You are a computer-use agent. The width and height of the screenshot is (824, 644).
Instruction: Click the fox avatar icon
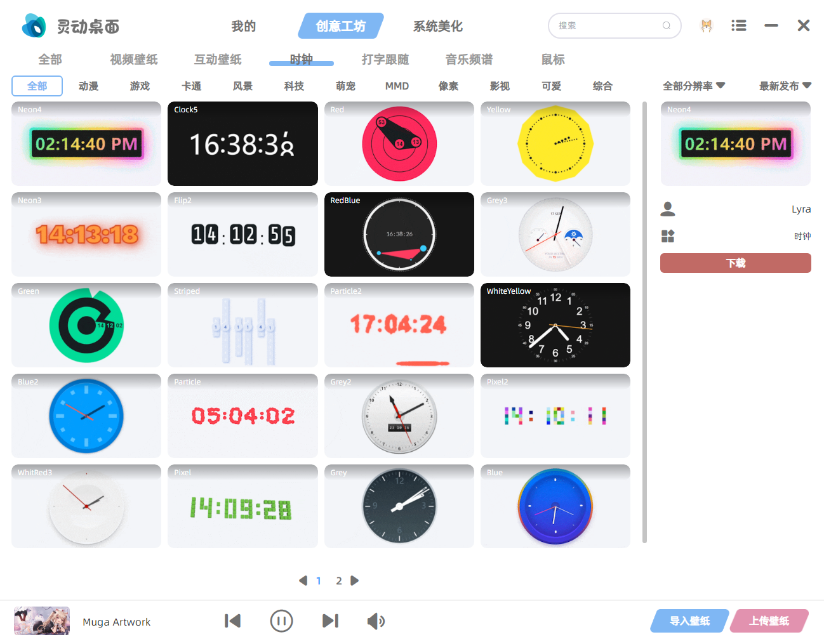(x=706, y=26)
